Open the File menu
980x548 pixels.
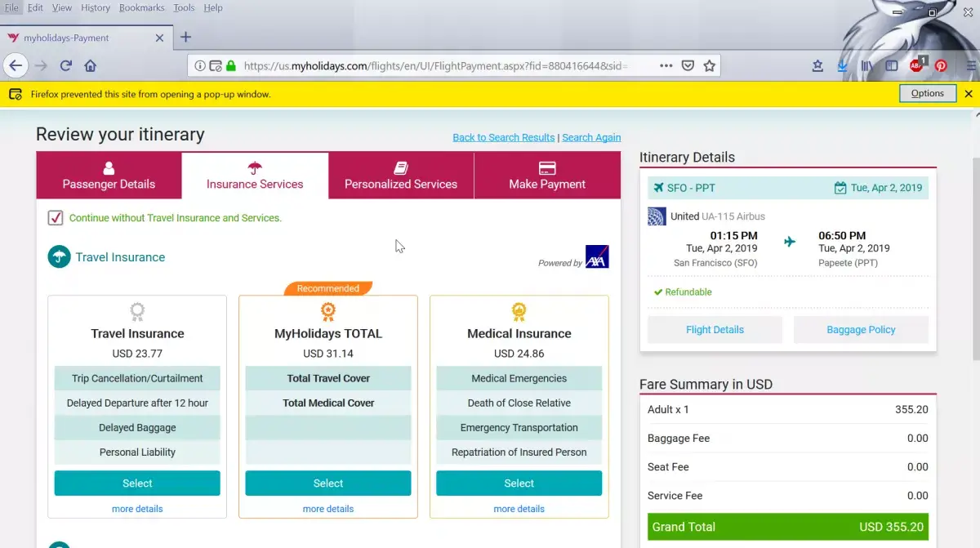tap(11, 7)
